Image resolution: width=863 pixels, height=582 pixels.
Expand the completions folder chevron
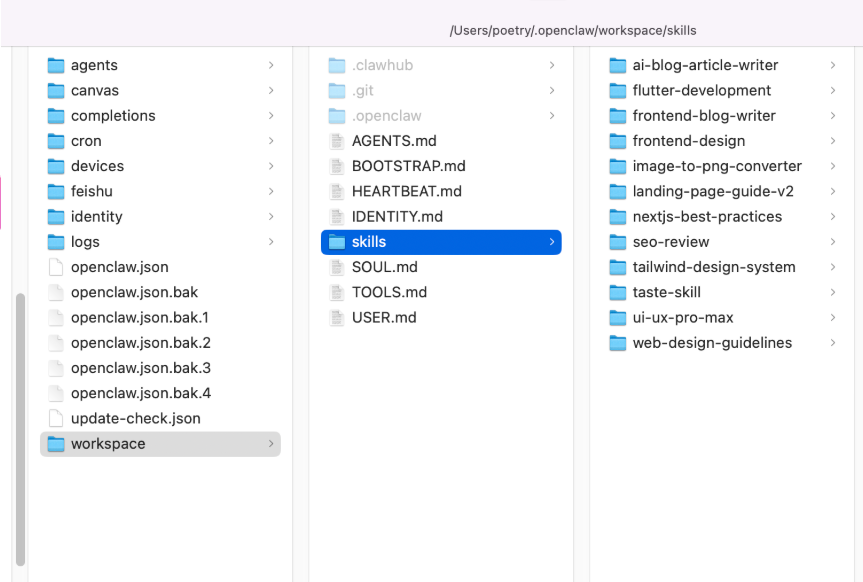pos(271,116)
